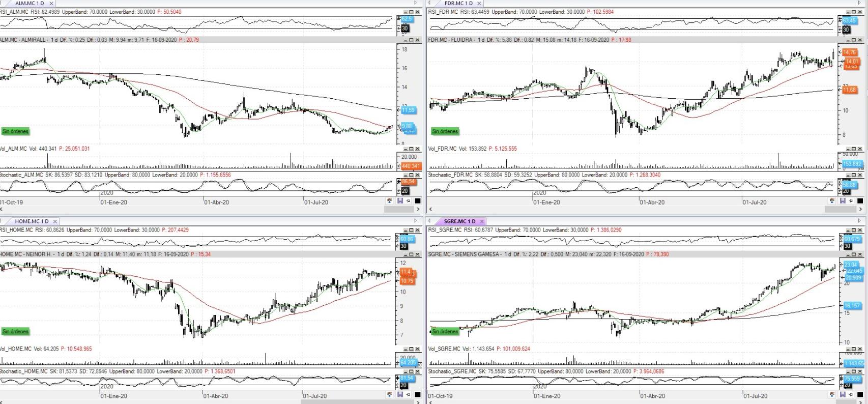This screenshot has height=404, width=868.
Task: Close the SIEMENS GAMESA price subpanel
Action: pyautogui.click(x=860, y=254)
